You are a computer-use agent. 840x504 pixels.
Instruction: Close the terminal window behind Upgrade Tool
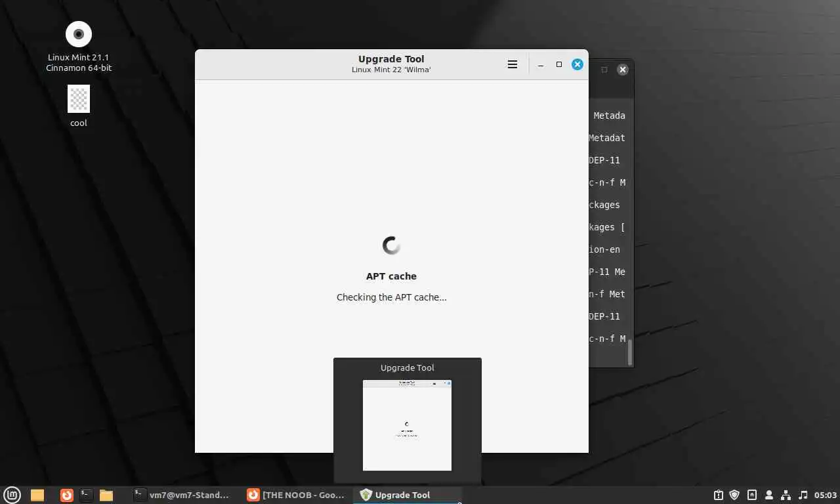pos(623,70)
